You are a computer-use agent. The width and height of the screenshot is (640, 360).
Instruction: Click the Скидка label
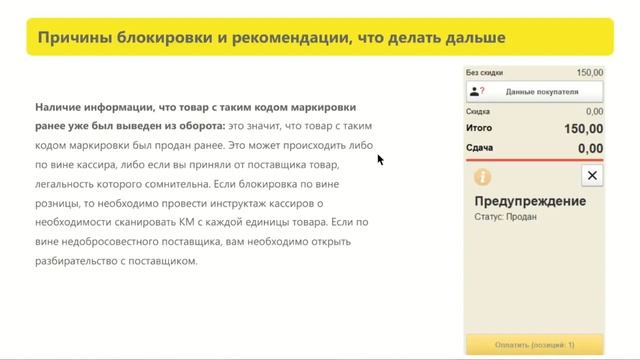click(x=478, y=111)
